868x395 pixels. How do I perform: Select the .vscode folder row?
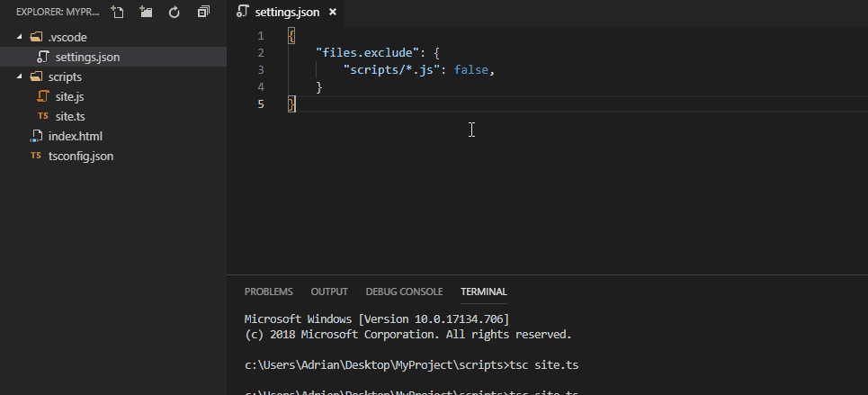pos(113,37)
